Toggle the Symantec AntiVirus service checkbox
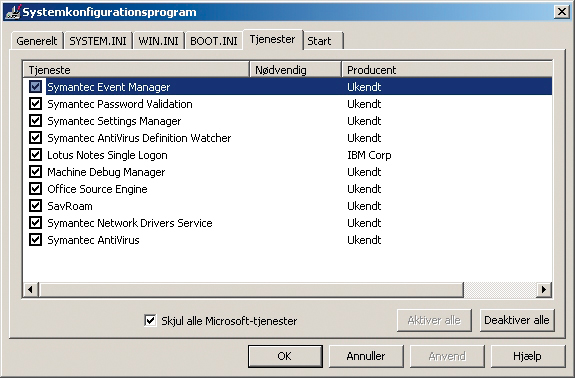The height and width of the screenshot is (378, 575). [x=36, y=240]
